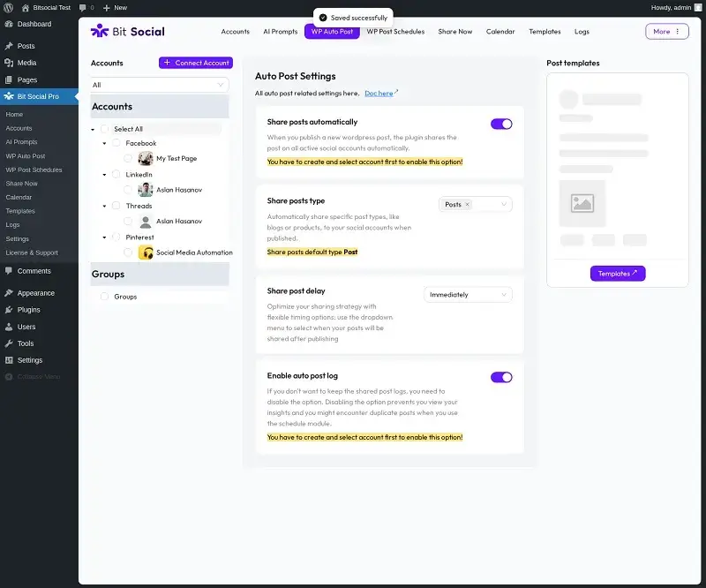Open the Doc here link

coord(381,94)
